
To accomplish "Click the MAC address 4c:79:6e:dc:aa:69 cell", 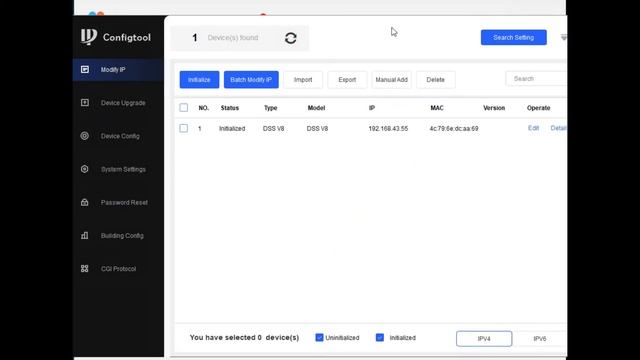I will click(x=454, y=129).
